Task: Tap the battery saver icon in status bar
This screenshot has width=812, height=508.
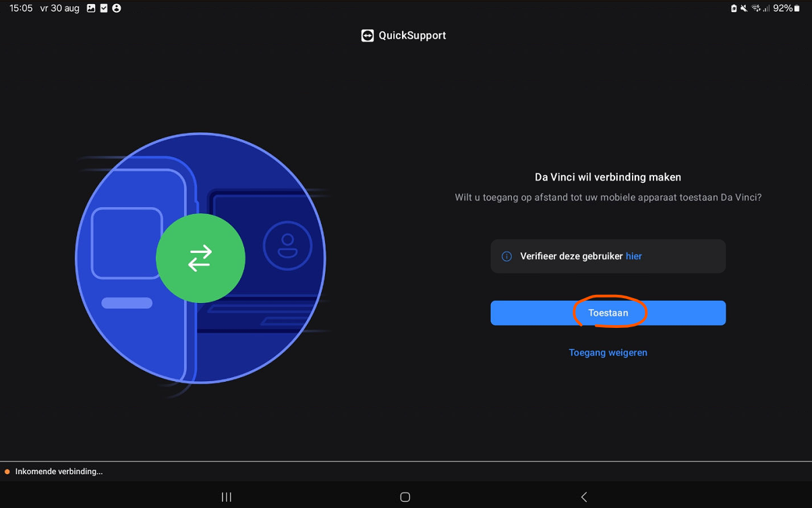Action: pos(734,9)
